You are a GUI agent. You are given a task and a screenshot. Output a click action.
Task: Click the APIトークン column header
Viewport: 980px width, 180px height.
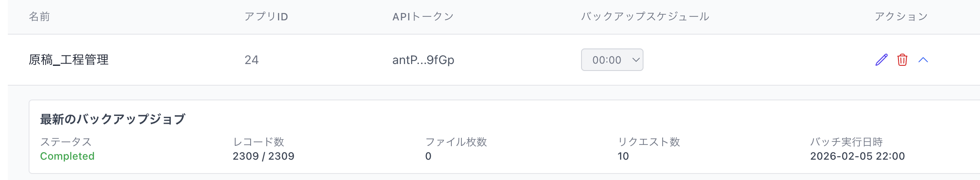[x=423, y=16]
